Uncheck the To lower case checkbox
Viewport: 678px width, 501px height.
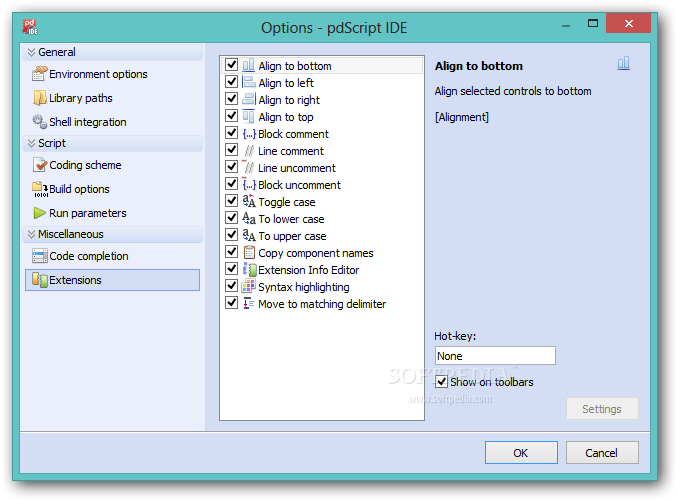click(232, 217)
